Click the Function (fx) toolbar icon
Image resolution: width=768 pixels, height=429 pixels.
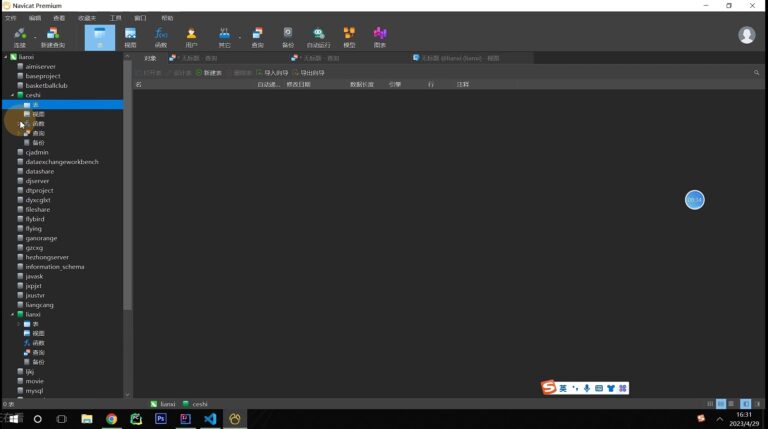[161, 38]
